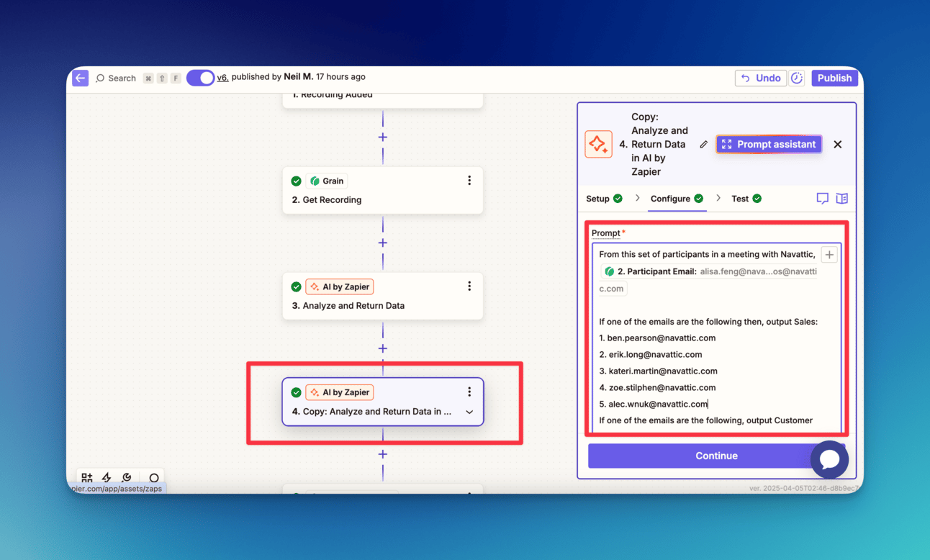This screenshot has height=560, width=930.
Task: Click the green check status on step 4
Action: tap(296, 392)
